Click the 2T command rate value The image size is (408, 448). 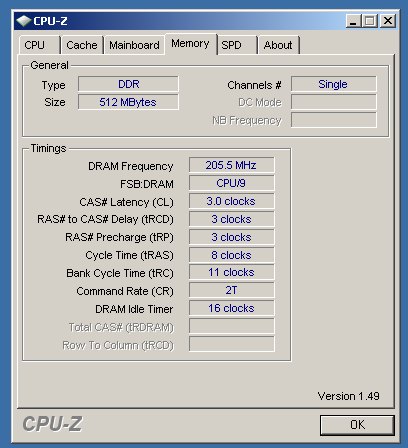(x=232, y=290)
